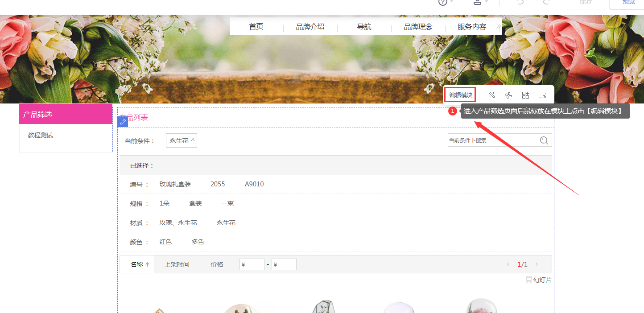The image size is (644, 313).
Task: Open the 导航 navigation item
Action: [364, 27]
